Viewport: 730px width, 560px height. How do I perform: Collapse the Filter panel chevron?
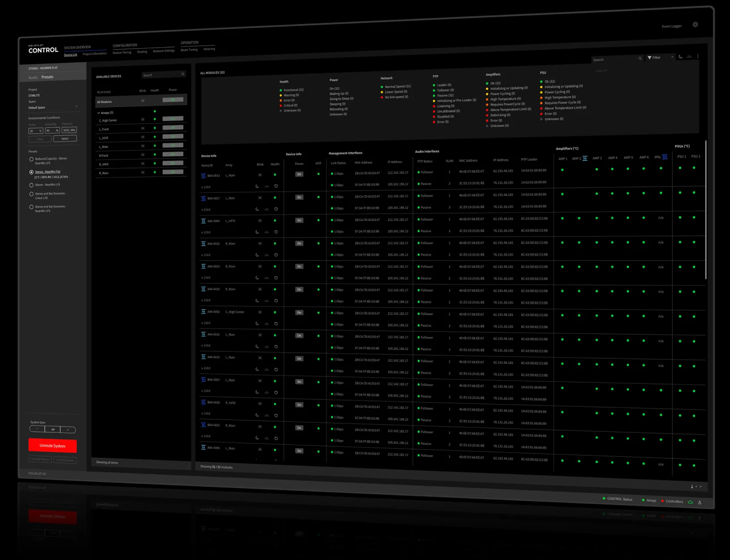672,57
